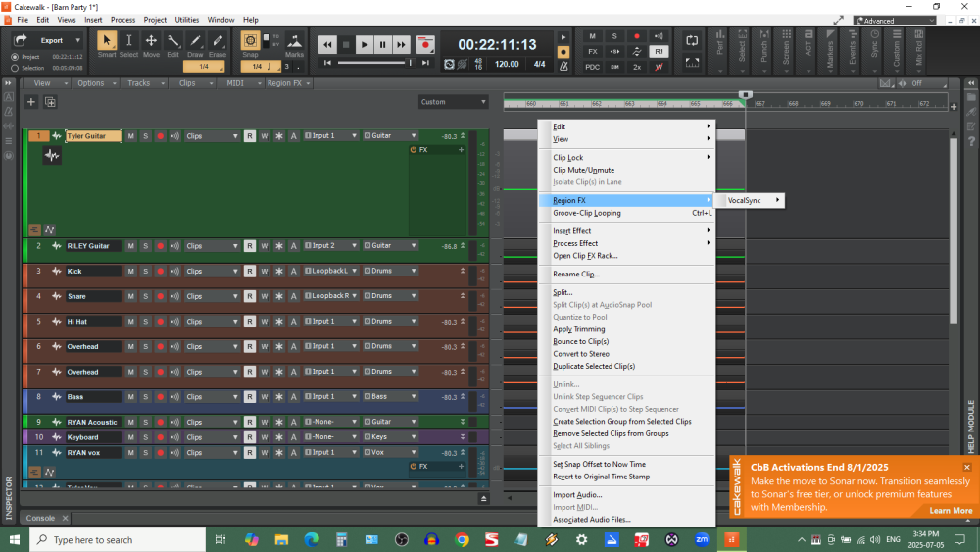Switch to the Console tab
Viewport: 980px width, 552px height.
[40, 518]
